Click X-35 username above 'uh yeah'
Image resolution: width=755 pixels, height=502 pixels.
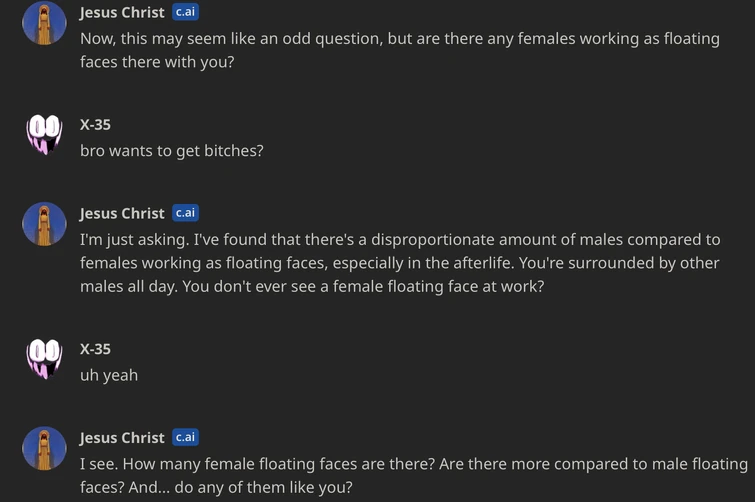coord(95,349)
